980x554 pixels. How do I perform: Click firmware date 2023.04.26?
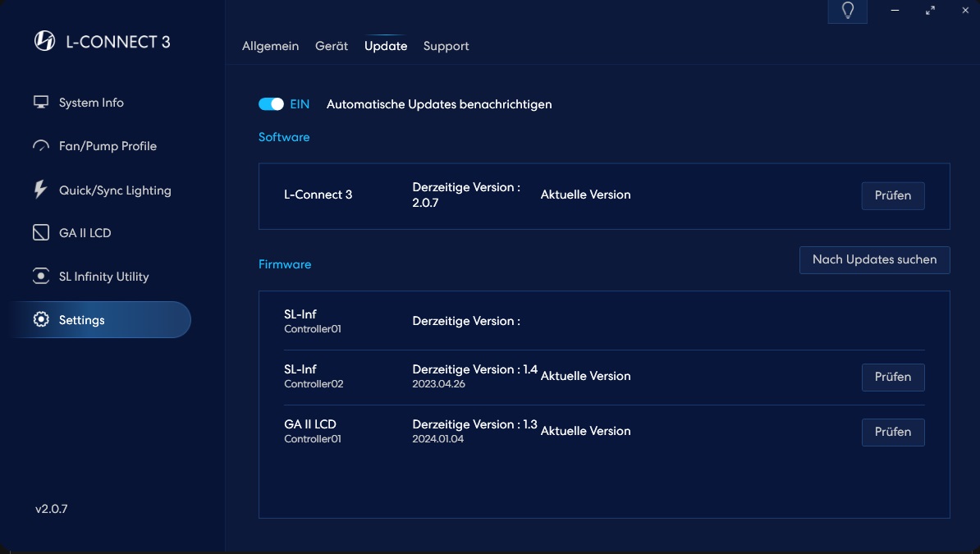(438, 384)
